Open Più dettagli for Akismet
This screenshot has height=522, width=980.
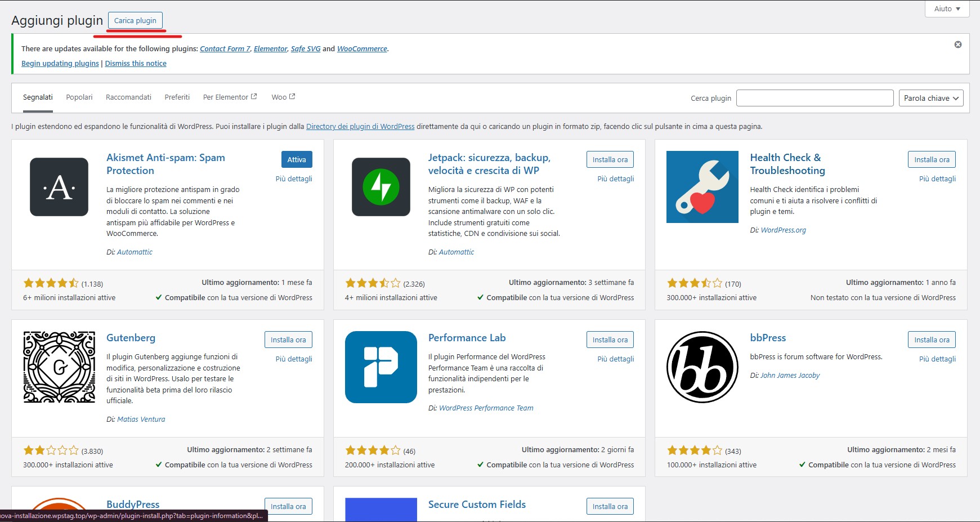click(294, 179)
